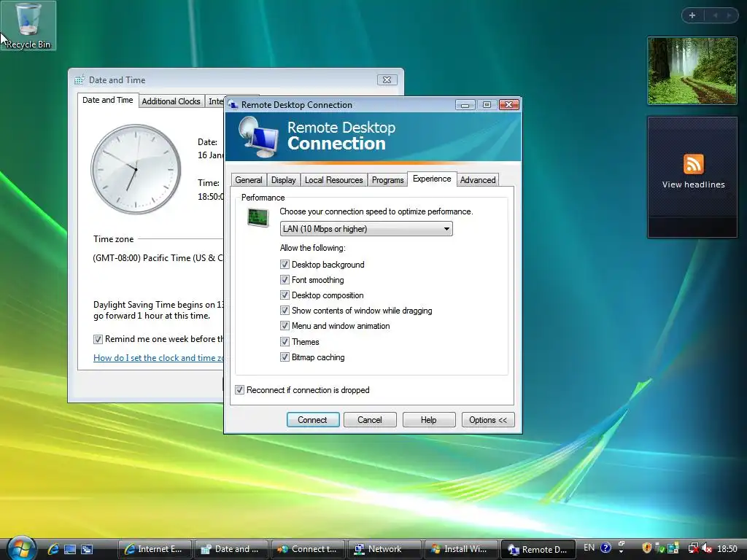Open the connection speed dropdown

(366, 228)
